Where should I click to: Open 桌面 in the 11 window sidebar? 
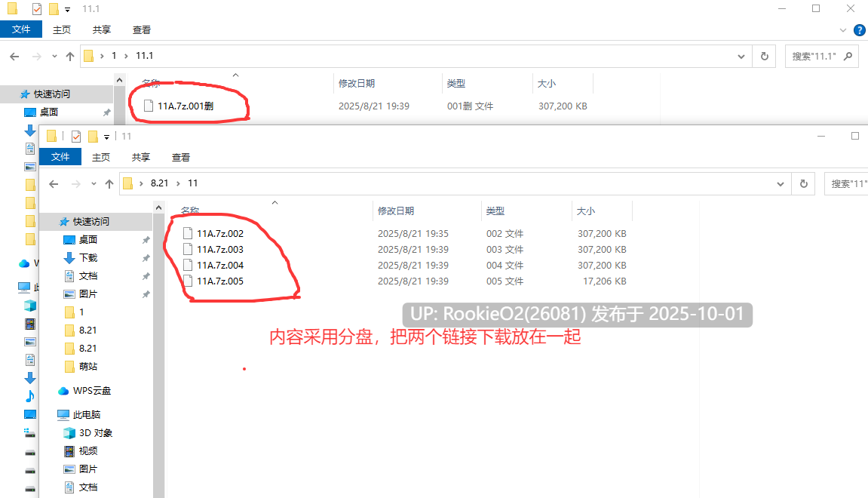coord(88,240)
